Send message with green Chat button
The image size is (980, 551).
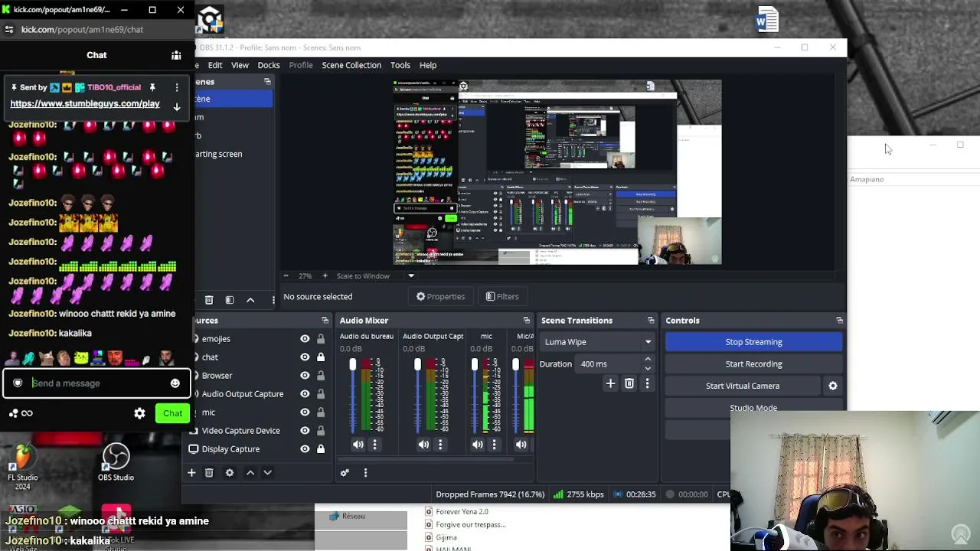172,413
